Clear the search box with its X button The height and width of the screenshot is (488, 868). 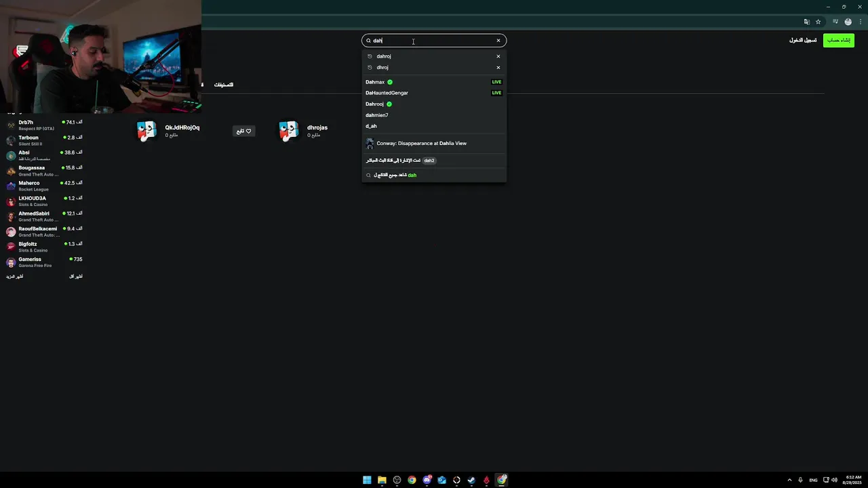[x=498, y=41]
